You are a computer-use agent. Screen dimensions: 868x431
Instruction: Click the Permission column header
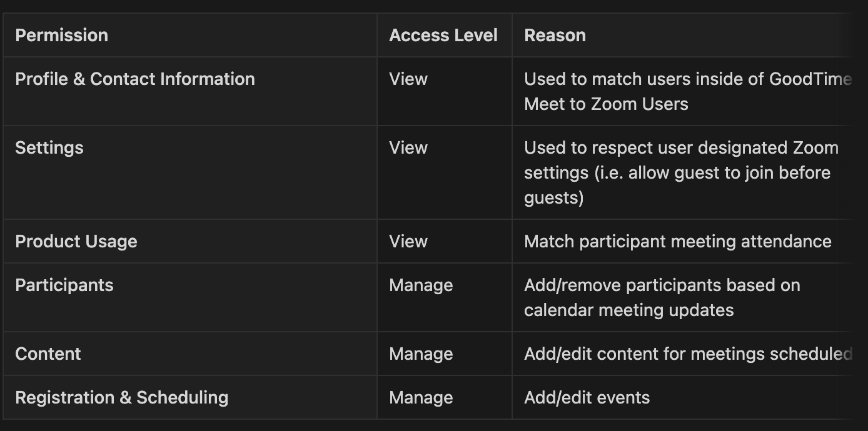click(62, 36)
